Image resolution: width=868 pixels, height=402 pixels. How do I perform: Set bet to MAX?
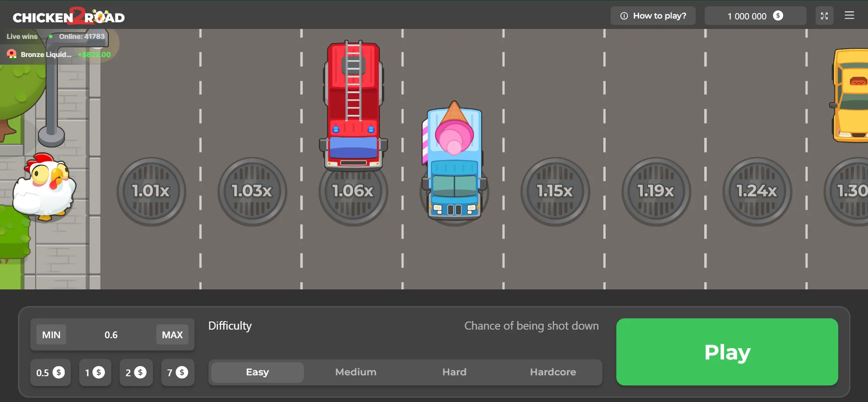pyautogui.click(x=172, y=335)
